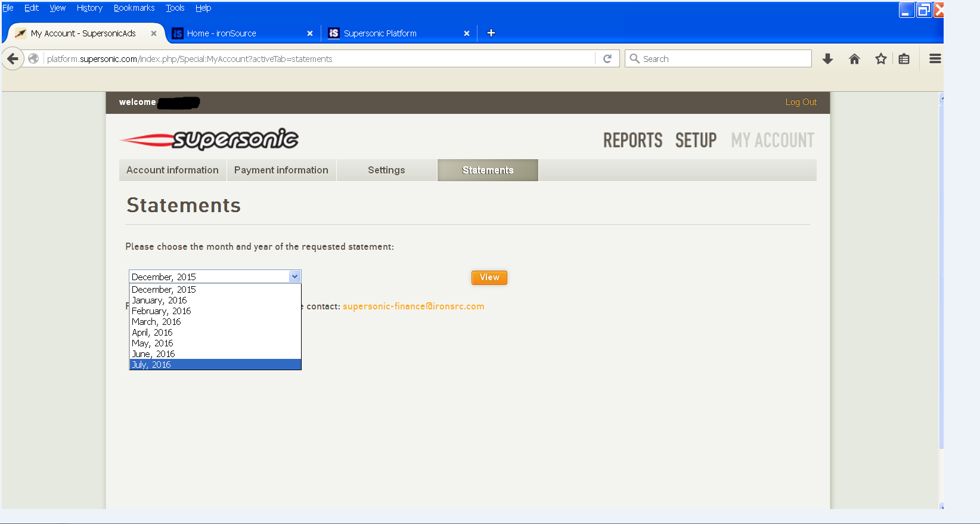Open the Edit menu

click(32, 8)
